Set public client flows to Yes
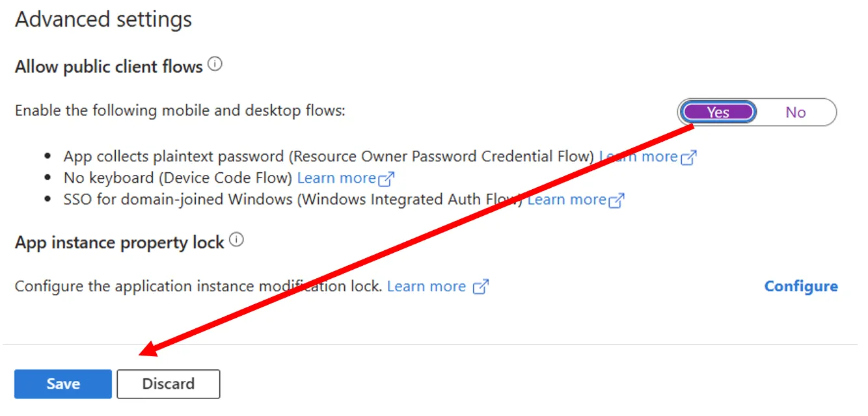The width and height of the screenshot is (868, 416). [x=717, y=112]
